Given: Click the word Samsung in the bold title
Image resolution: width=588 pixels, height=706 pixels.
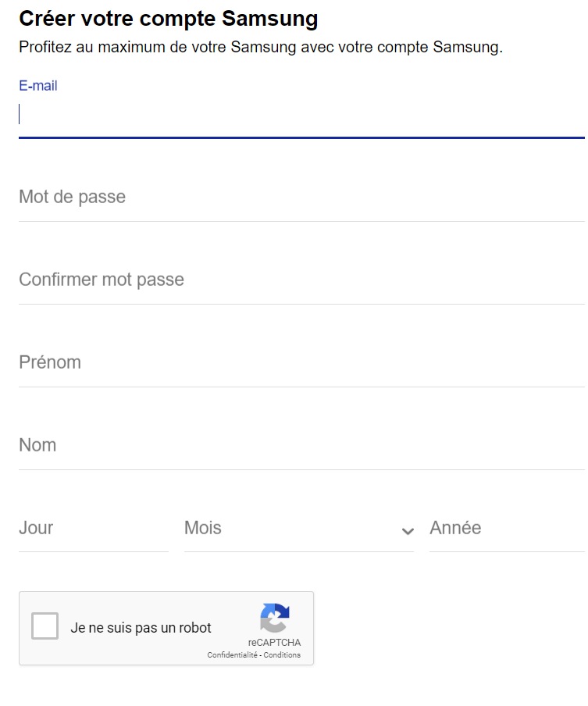Looking at the screenshot, I should coord(269,20).
